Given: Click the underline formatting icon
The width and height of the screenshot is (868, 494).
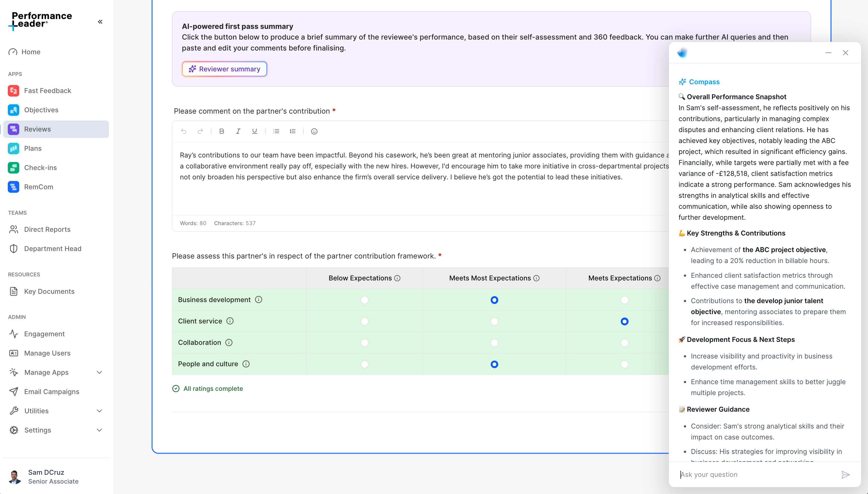Looking at the screenshot, I should click(254, 131).
